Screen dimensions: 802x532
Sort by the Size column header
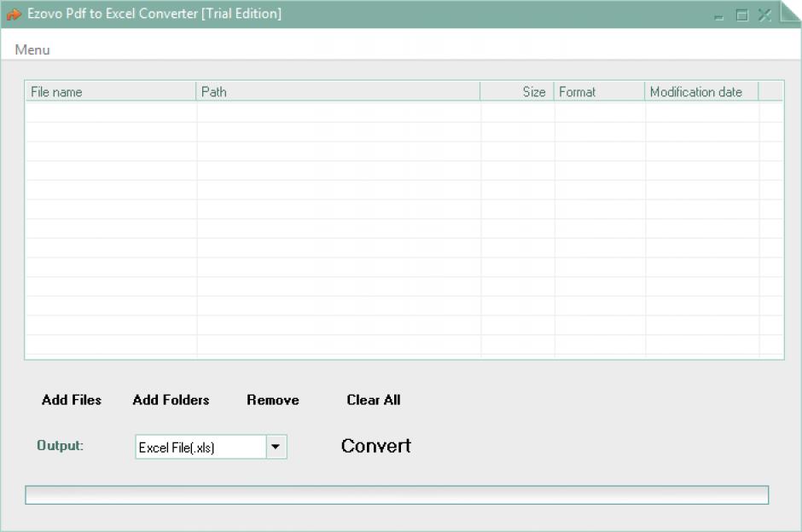(517, 92)
